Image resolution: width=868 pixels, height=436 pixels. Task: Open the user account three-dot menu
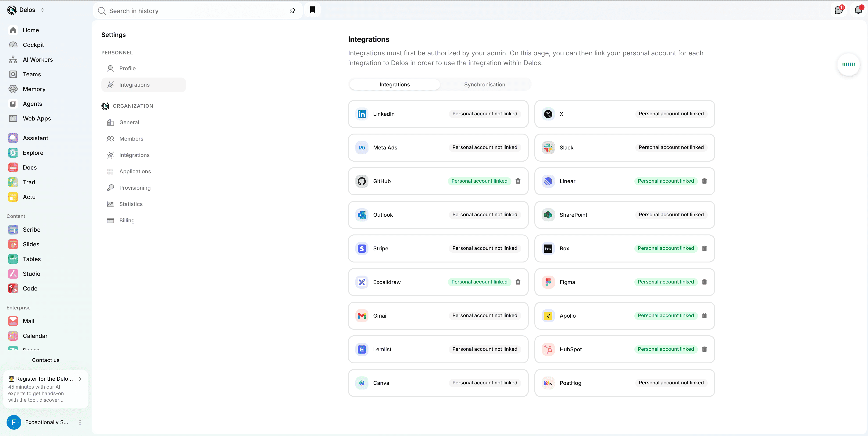80,422
